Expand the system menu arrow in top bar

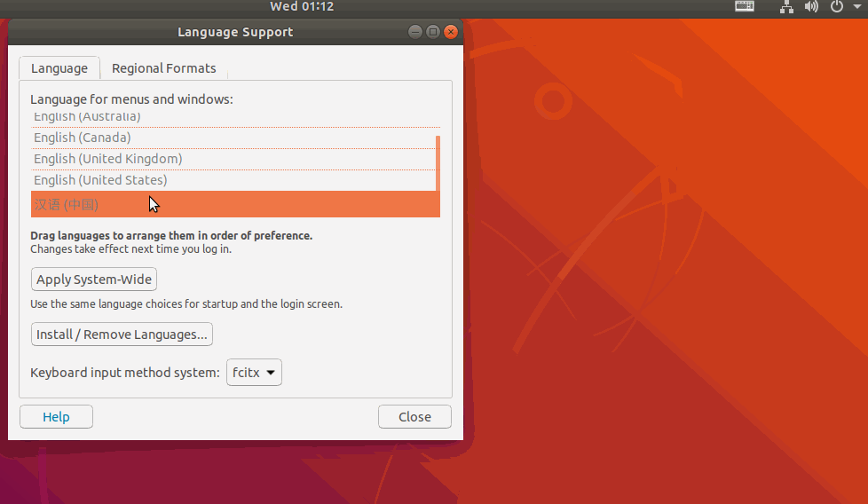pos(856,7)
